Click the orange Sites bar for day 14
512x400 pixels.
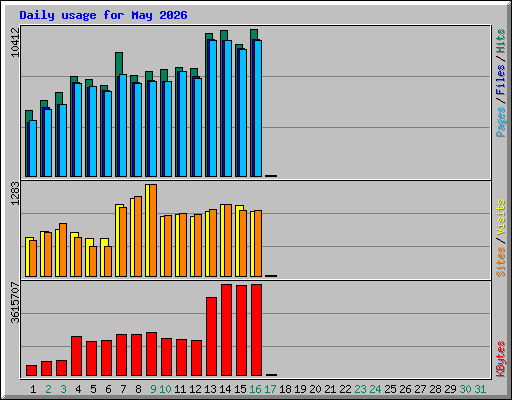click(228, 241)
